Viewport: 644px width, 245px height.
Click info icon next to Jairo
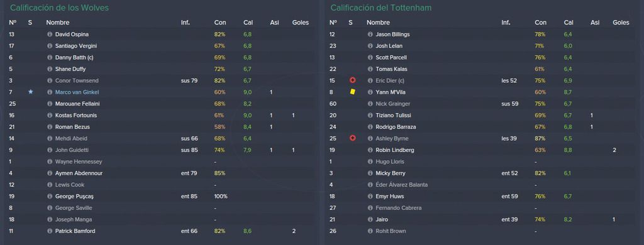click(x=370, y=219)
